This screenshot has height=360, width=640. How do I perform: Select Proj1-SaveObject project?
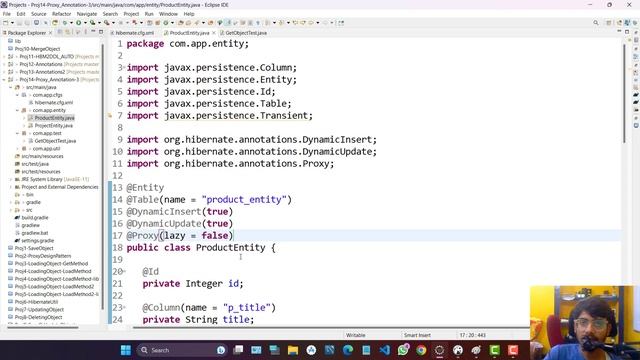pyautogui.click(x=34, y=248)
